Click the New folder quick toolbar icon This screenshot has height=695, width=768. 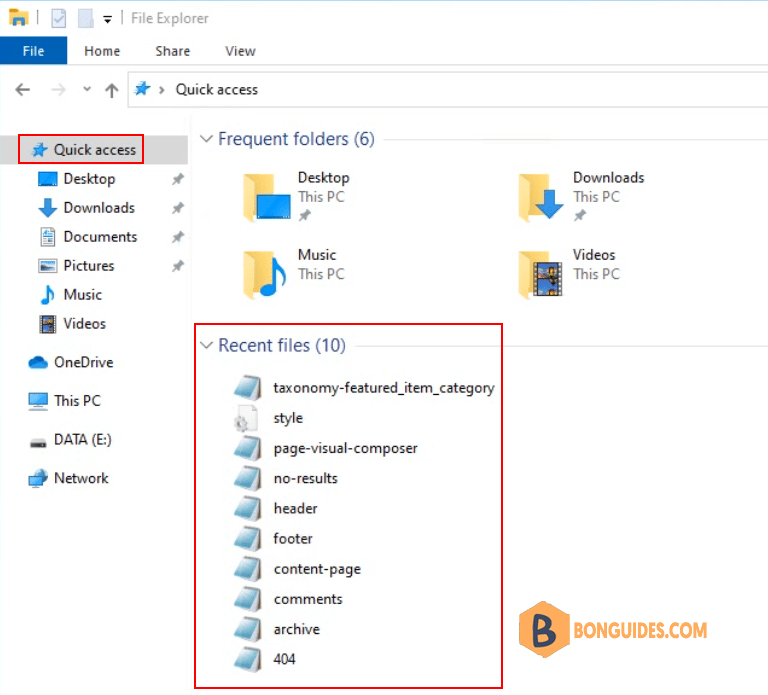click(x=86, y=19)
